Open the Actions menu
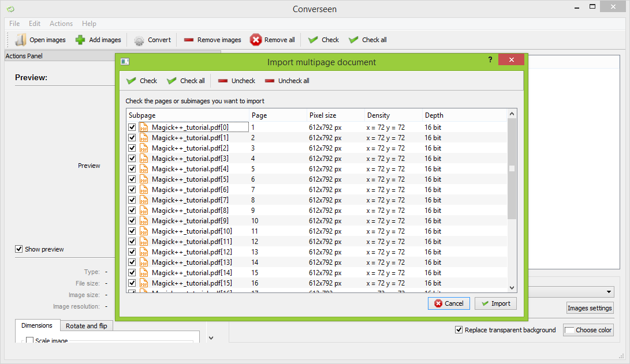The width and height of the screenshot is (630, 364). pyautogui.click(x=61, y=24)
